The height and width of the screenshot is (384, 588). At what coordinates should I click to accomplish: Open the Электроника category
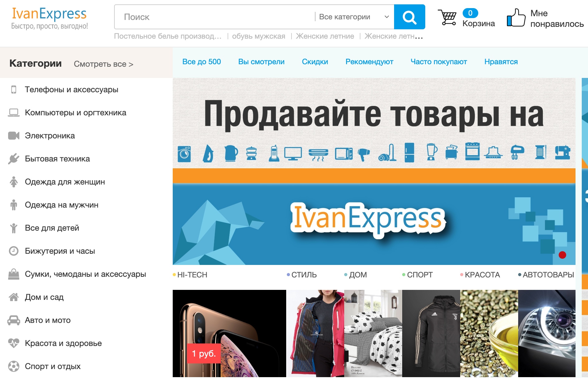50,136
